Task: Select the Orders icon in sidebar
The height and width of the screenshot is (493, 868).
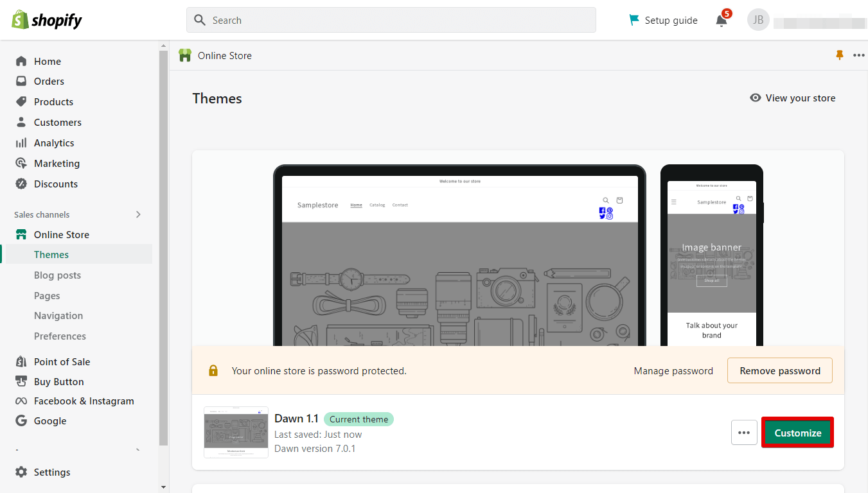Action: point(21,81)
